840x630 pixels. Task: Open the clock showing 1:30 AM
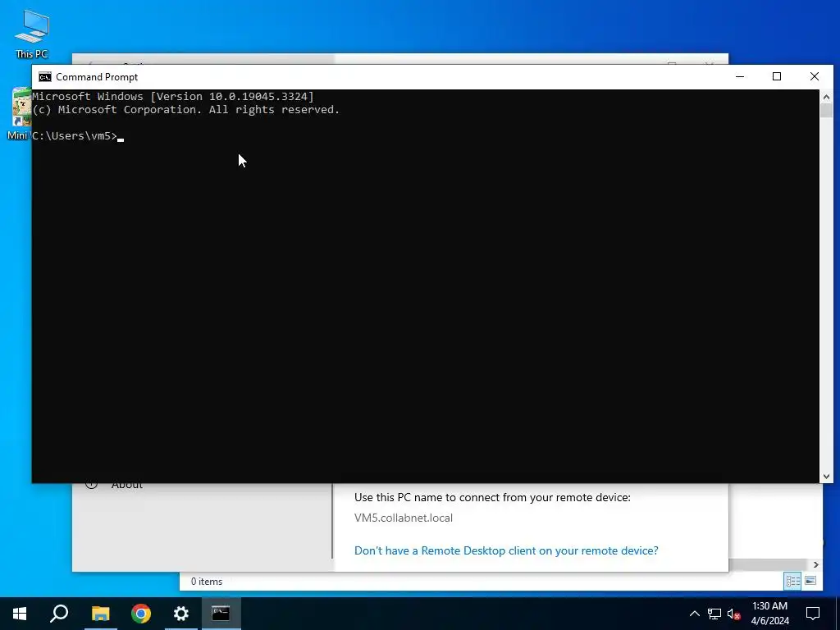point(769,614)
